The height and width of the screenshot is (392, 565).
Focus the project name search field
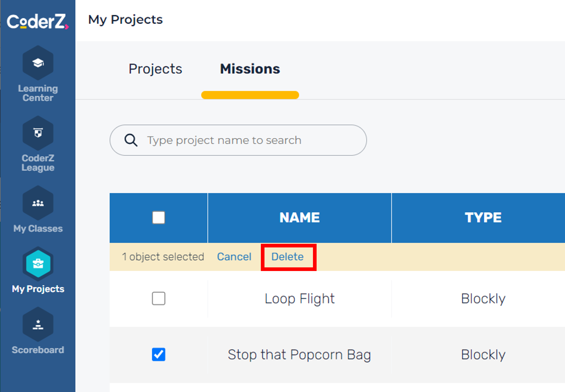tap(238, 140)
